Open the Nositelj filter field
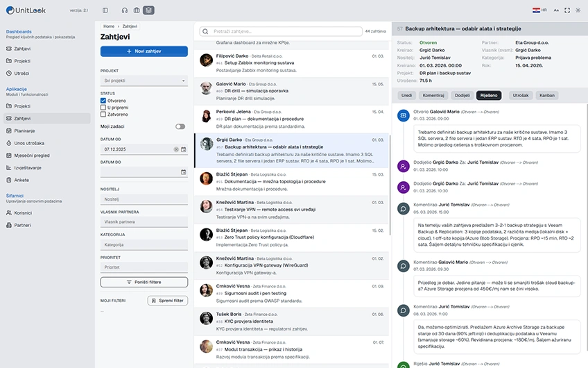Viewport: 588px width, 368px height. pyautogui.click(x=144, y=199)
